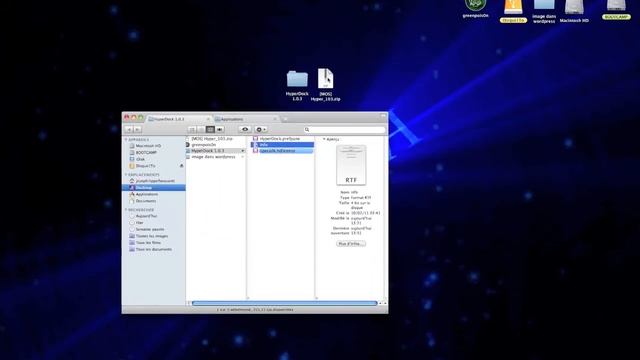Collapse the APPAREILS sidebar section
This screenshot has width=640, height=360.
126,140
